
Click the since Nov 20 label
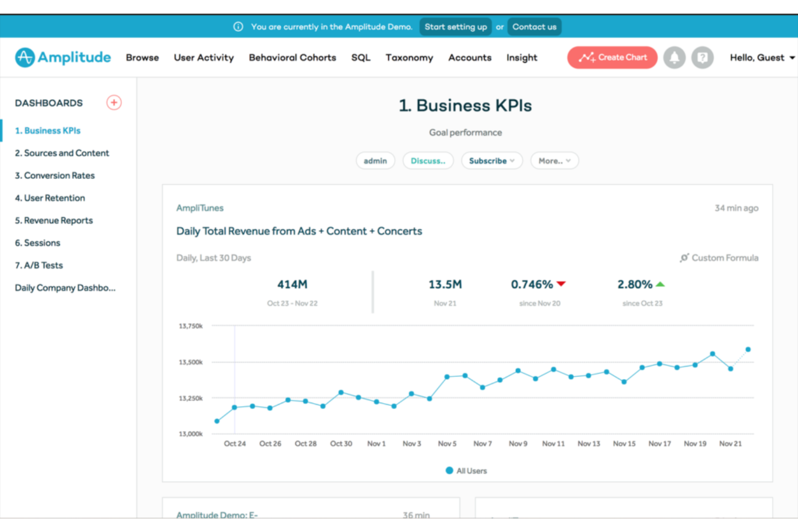coord(540,303)
